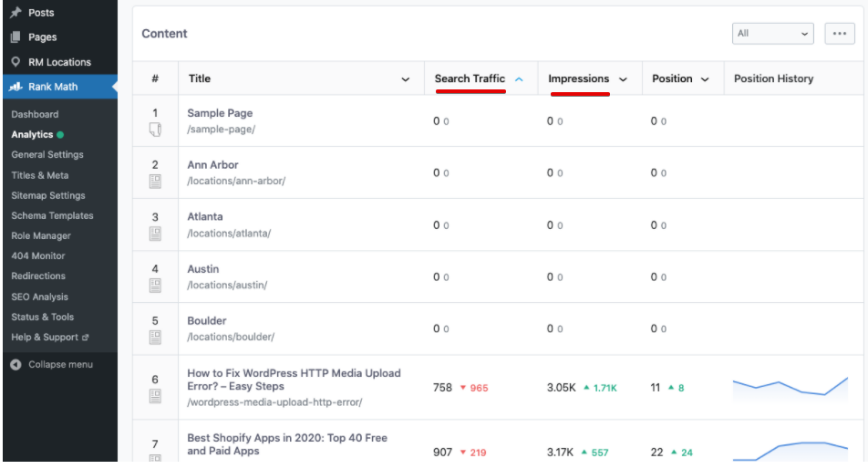The image size is (868, 469).
Task: Click the Title column header label
Action: pyautogui.click(x=200, y=78)
